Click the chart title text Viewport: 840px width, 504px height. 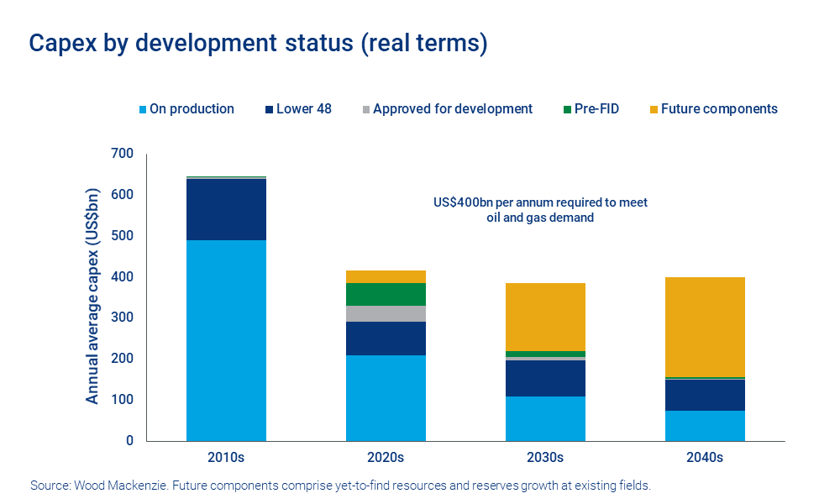[258, 43]
